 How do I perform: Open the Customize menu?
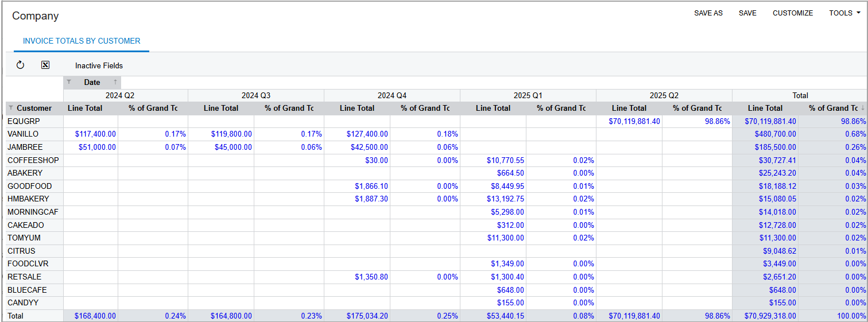tap(793, 13)
